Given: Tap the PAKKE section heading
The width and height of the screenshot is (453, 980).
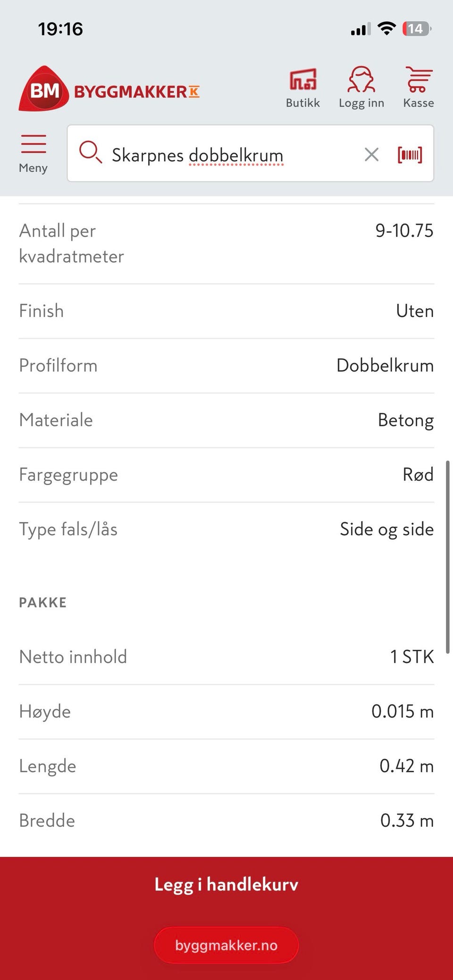Looking at the screenshot, I should tap(43, 602).
